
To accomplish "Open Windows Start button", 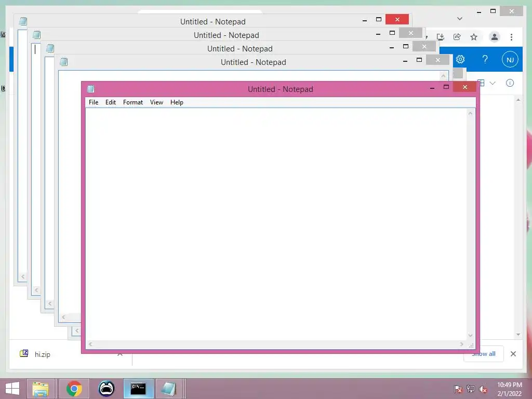I will (12, 389).
